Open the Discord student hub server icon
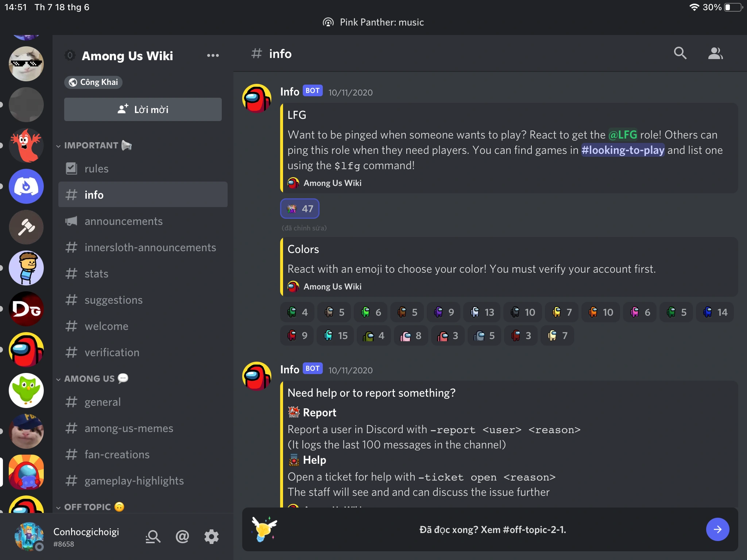The height and width of the screenshot is (560, 747). pyautogui.click(x=26, y=186)
